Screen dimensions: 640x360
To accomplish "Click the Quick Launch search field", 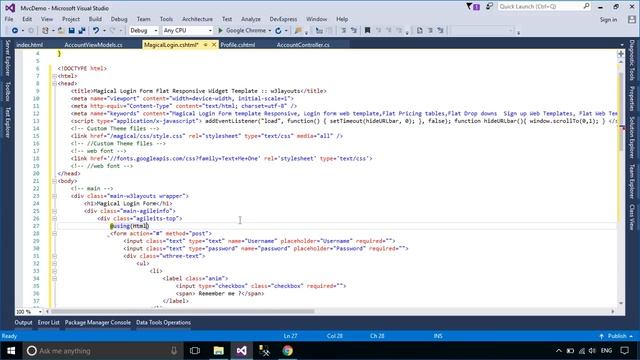I will pos(544,7).
